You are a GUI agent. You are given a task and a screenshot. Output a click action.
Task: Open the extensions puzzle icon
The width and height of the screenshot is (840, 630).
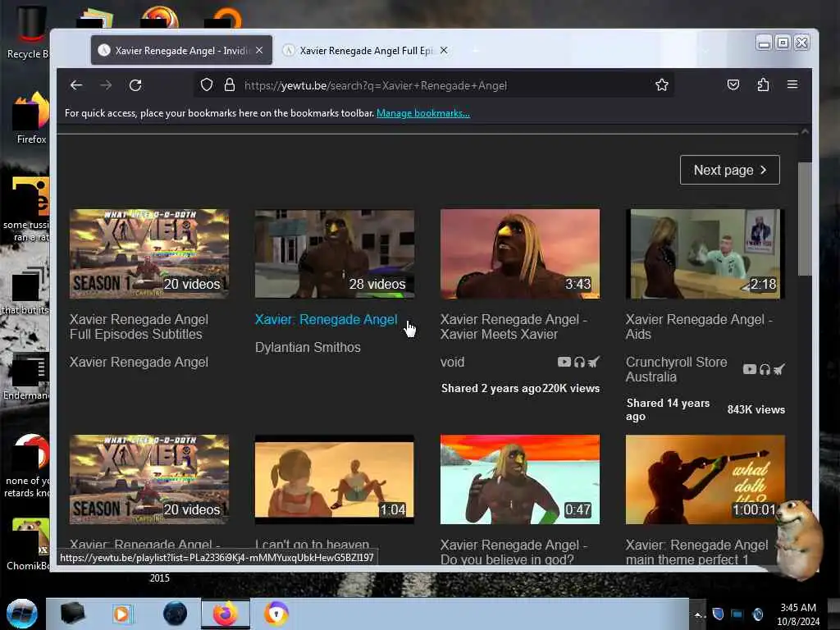pos(763,84)
